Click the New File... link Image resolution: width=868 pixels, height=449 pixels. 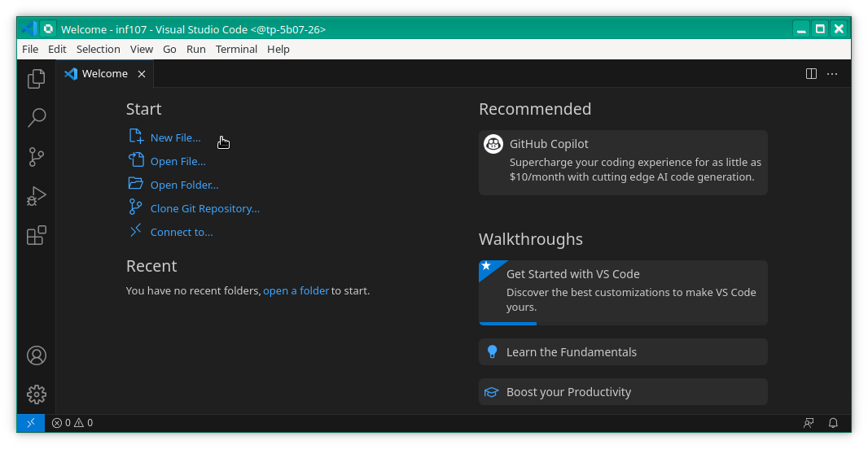[x=176, y=137]
